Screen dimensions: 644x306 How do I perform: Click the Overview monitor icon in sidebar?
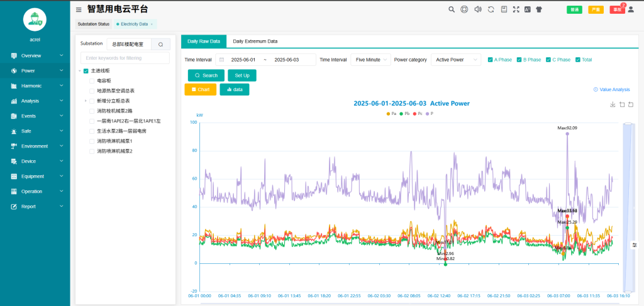[x=14, y=55]
